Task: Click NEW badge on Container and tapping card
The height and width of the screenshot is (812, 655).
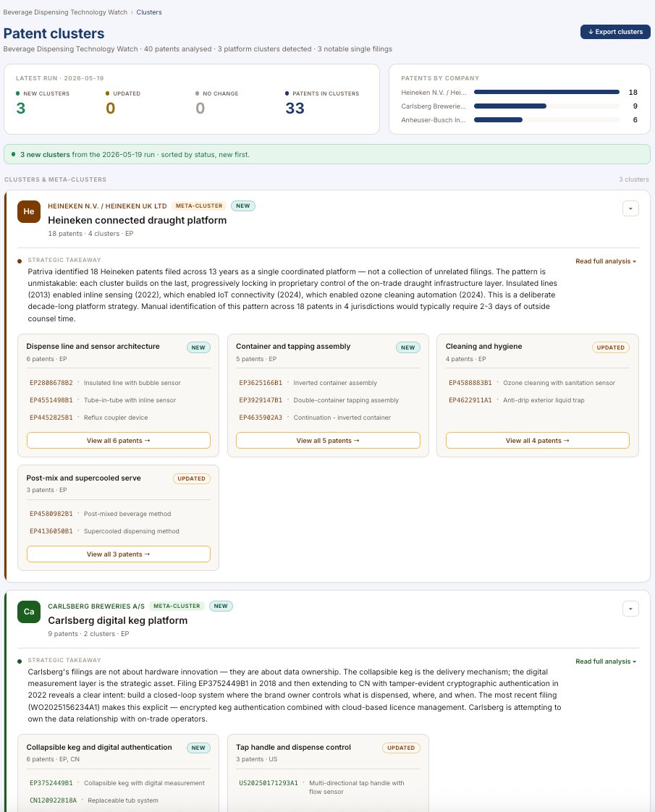Action: click(408, 347)
